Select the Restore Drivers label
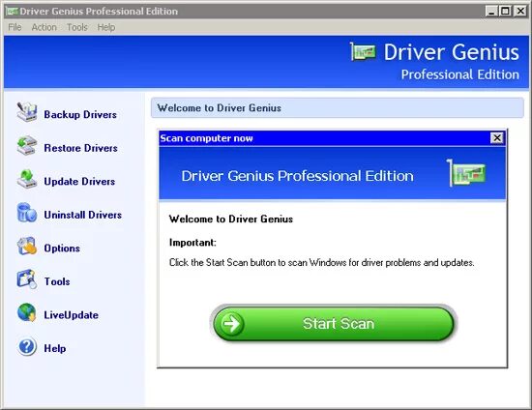This screenshot has height=410, width=532. pyautogui.click(x=80, y=148)
